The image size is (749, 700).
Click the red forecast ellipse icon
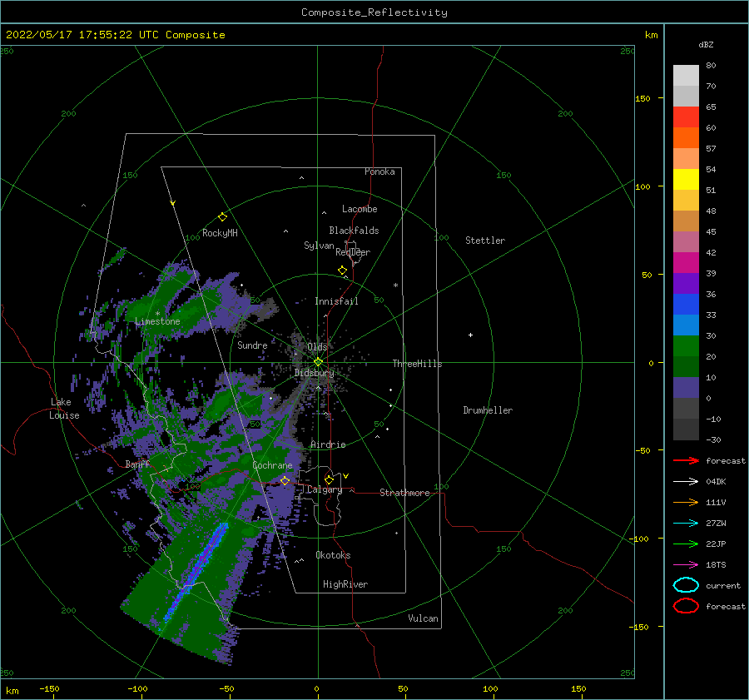pos(686,606)
